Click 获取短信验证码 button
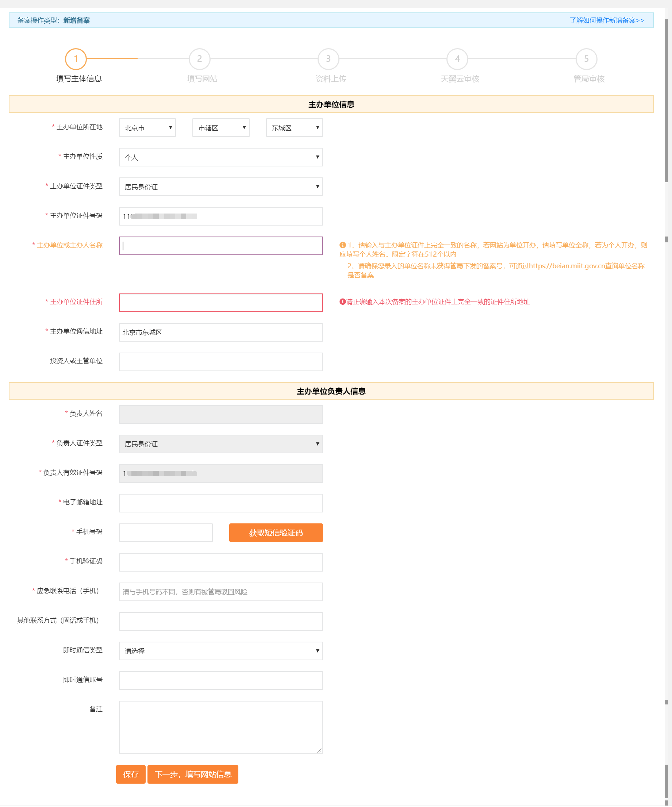Screen dimensions: 672x807 pyautogui.click(x=276, y=533)
